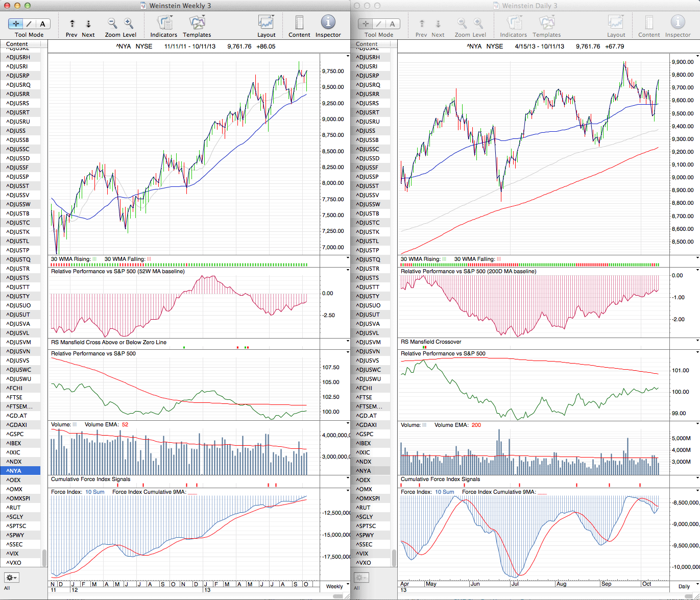This screenshot has height=600, width=700.
Task: Select ^NDX in the Daily symbol list
Action: 364,462
